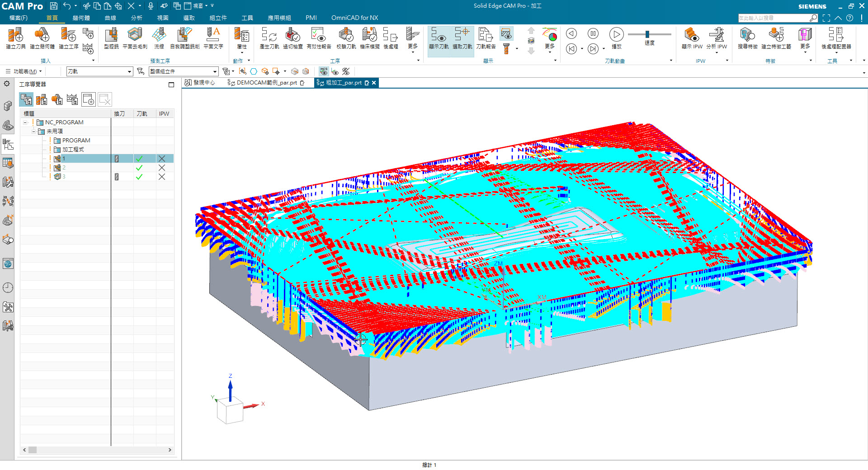Click the 分析 IPW icon
Viewport: 868px width, 470px height.
coord(717,38)
